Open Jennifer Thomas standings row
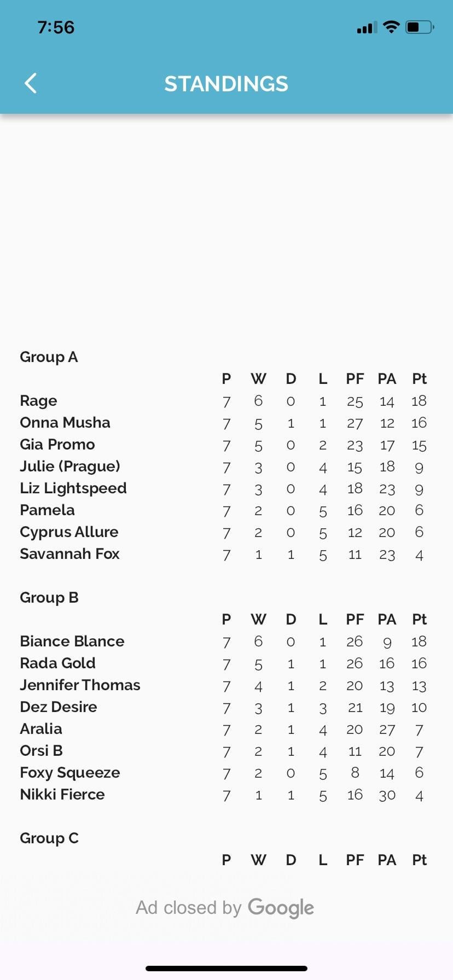Viewport: 453px width, 980px height. (x=80, y=685)
